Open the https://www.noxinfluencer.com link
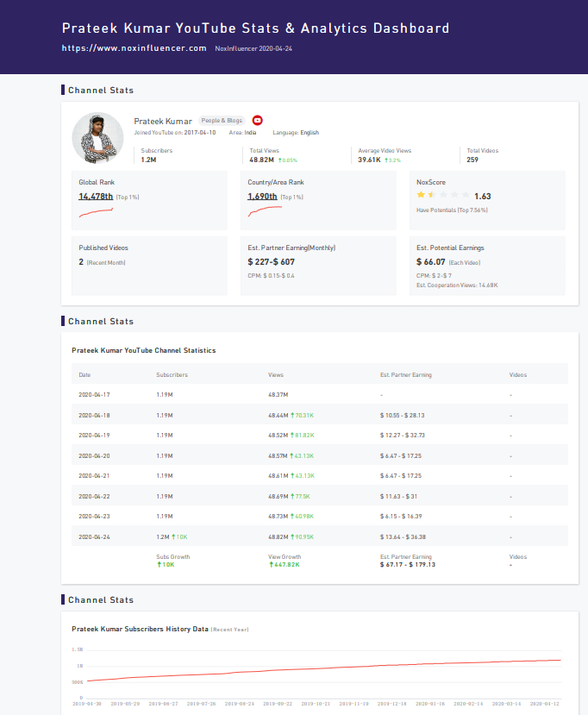The height and width of the screenshot is (715, 588). pos(134,48)
